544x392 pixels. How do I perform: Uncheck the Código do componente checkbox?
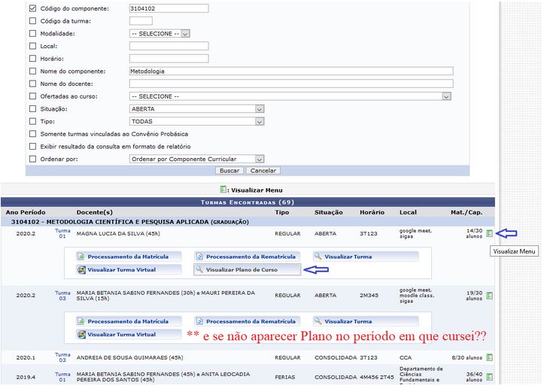(x=32, y=8)
